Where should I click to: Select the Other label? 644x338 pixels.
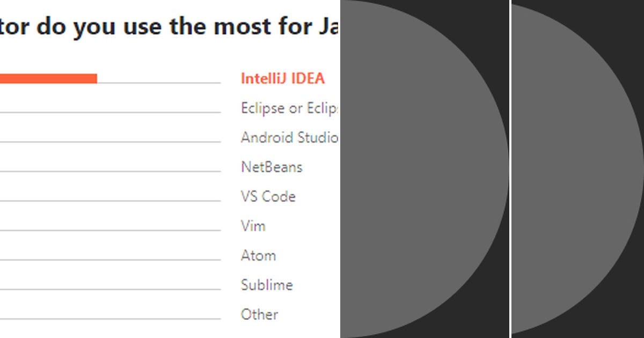point(259,314)
